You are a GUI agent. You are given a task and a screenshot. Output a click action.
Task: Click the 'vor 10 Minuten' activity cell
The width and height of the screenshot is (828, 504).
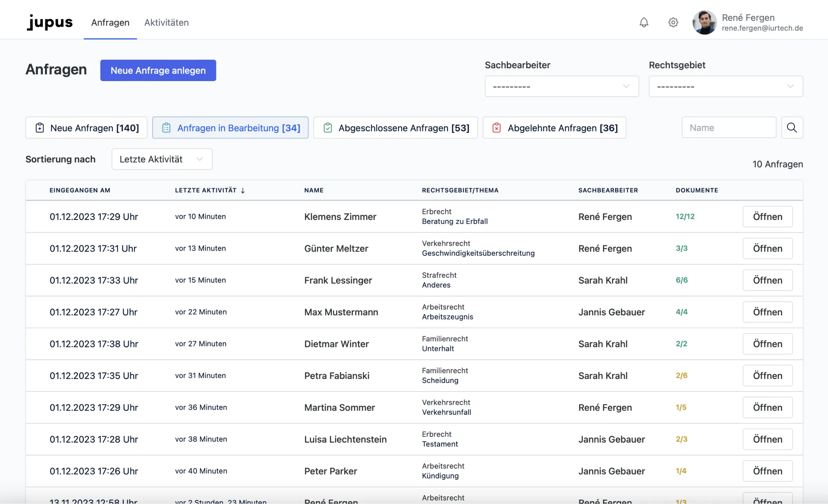coord(200,216)
